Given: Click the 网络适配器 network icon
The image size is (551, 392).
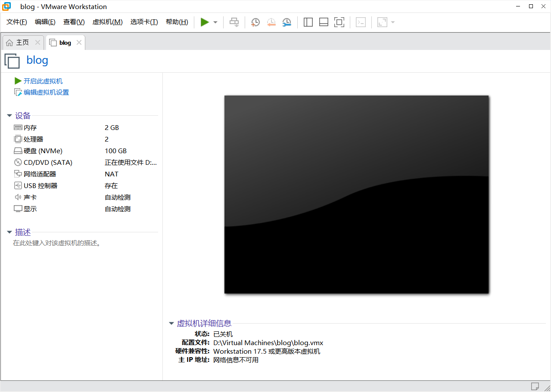Looking at the screenshot, I should pyautogui.click(x=18, y=174).
